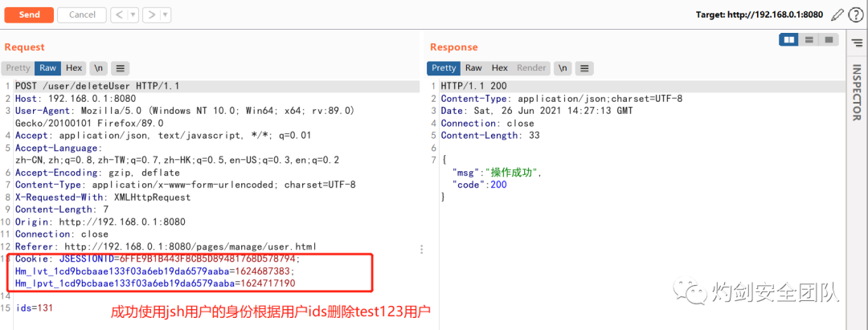Viewport: 868px width, 330px height.
Task: Click the Host header line
Action: 77,99
